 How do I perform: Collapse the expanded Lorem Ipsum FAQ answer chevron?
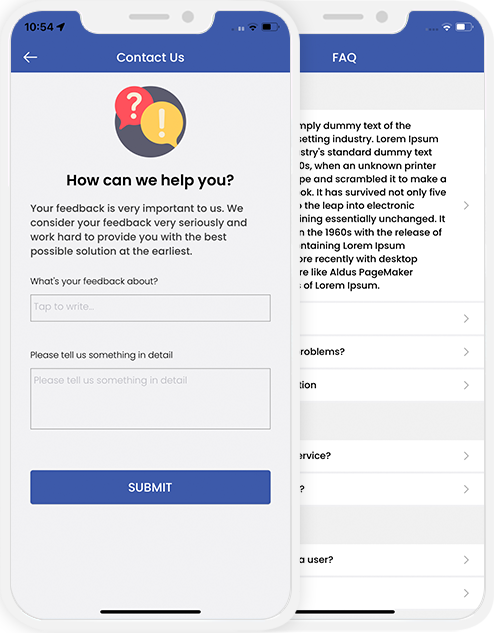(x=466, y=205)
